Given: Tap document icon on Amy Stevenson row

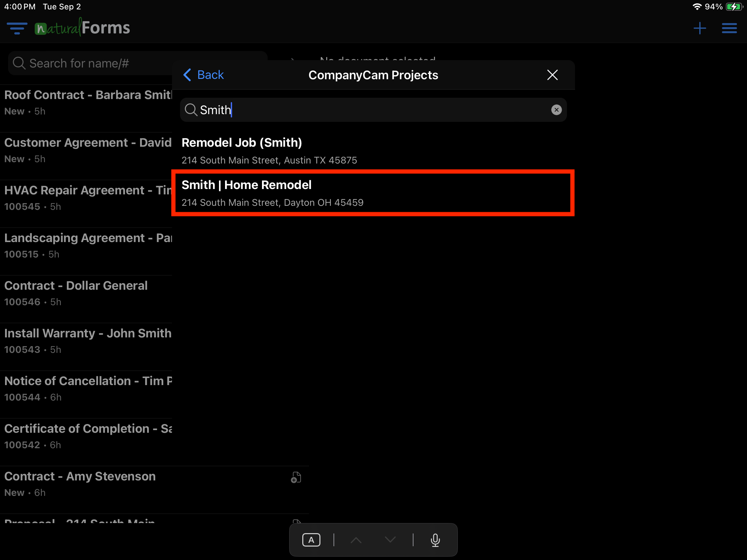Looking at the screenshot, I should tap(296, 478).
